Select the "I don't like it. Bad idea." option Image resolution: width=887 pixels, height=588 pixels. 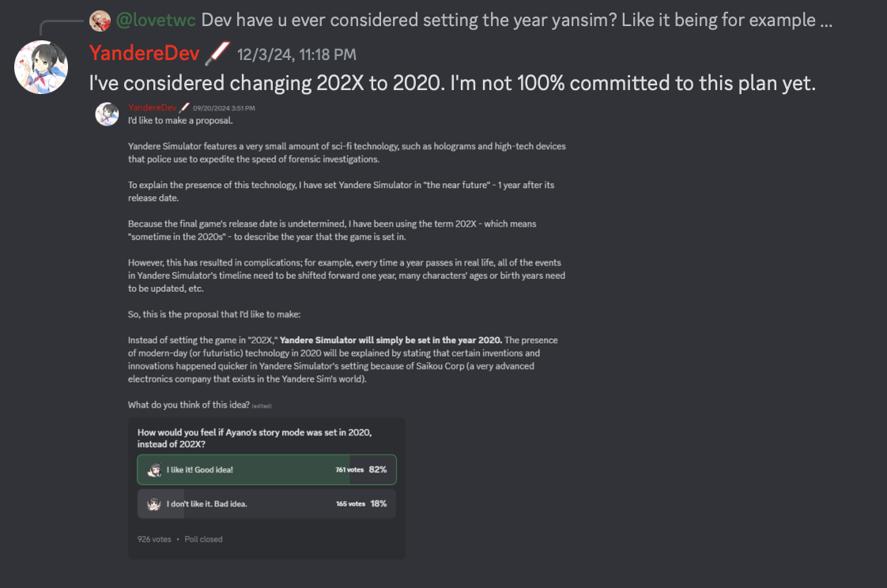tap(266, 503)
